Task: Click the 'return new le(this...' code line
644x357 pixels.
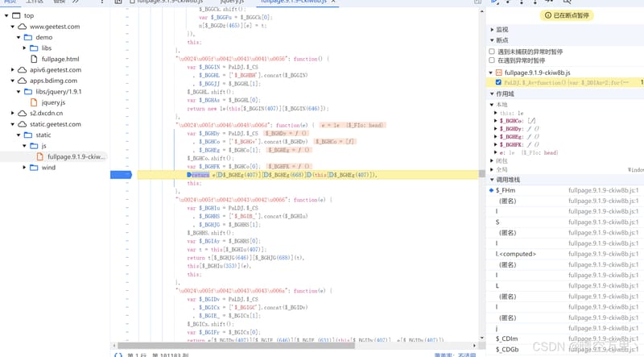Action: click(258, 109)
